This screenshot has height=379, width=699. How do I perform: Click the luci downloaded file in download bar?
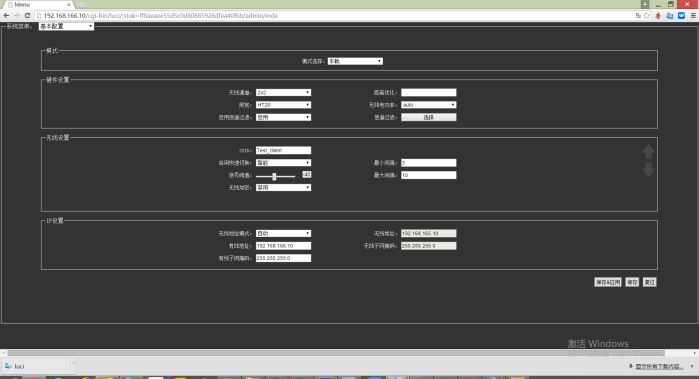pos(37,366)
